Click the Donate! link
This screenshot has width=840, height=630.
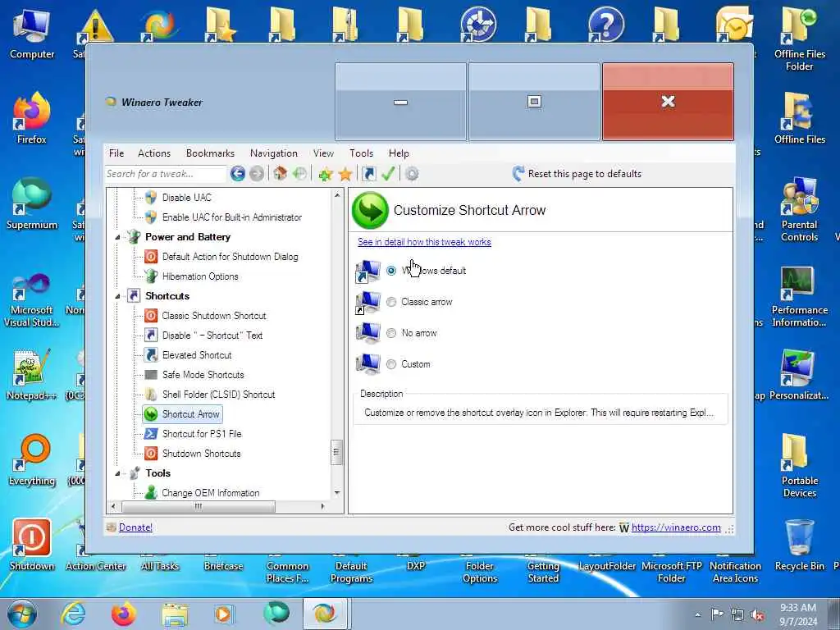(x=135, y=527)
